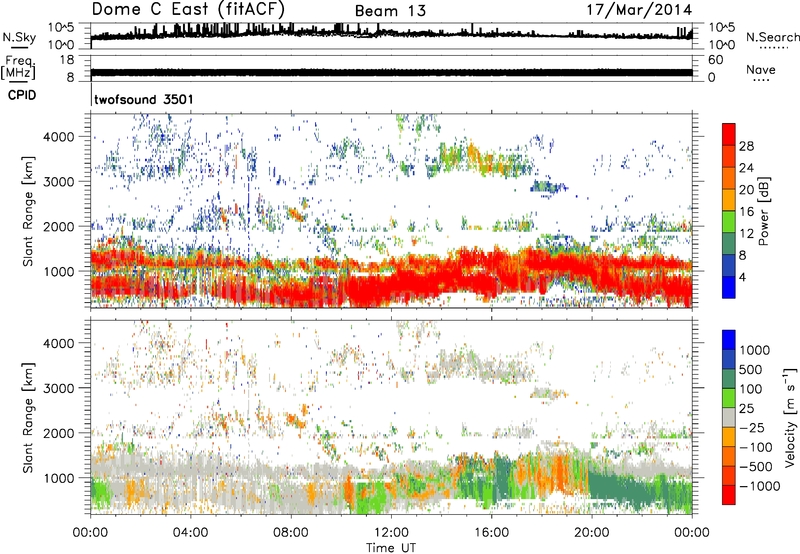Click the '500' label on Velocity color bar
Image resolution: width=800 pixels, height=554 pixels.
coord(751,370)
